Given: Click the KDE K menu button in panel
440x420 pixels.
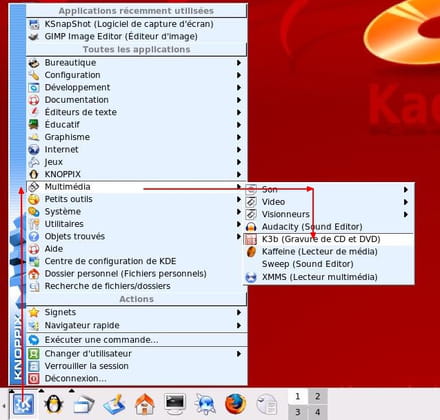Looking at the screenshot, I should 23,404.
